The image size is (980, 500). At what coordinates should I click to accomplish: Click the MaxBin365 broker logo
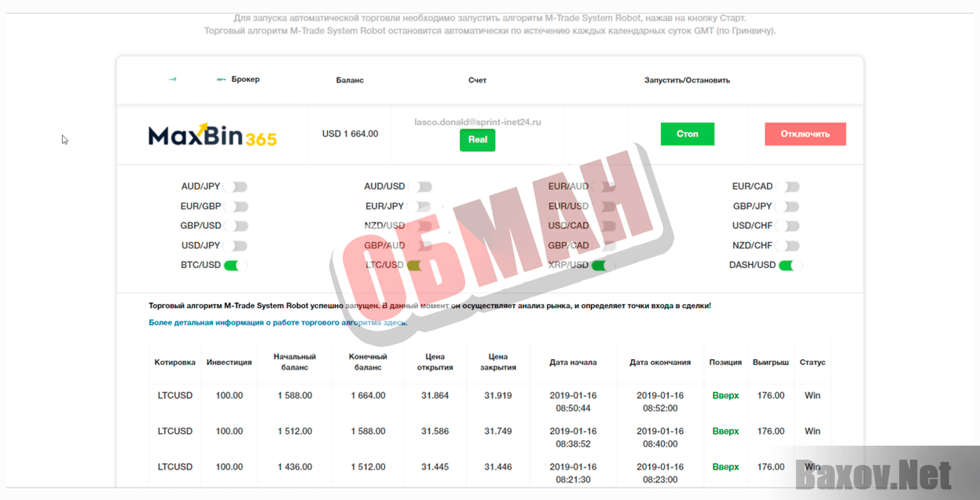(212, 134)
